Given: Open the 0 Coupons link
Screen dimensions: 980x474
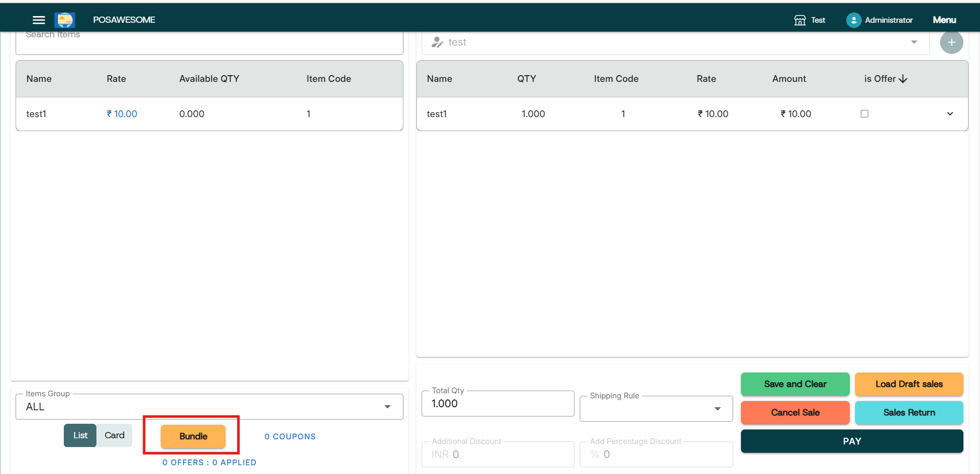Looking at the screenshot, I should [x=290, y=437].
